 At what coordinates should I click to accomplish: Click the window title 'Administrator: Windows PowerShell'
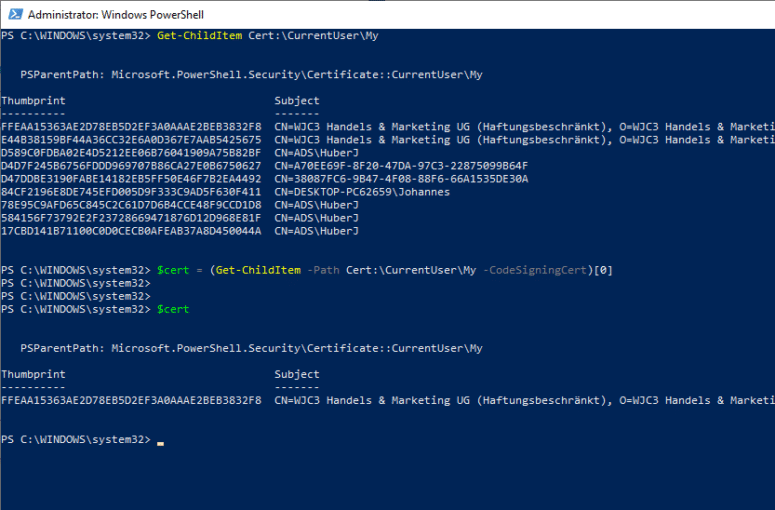click(116, 15)
